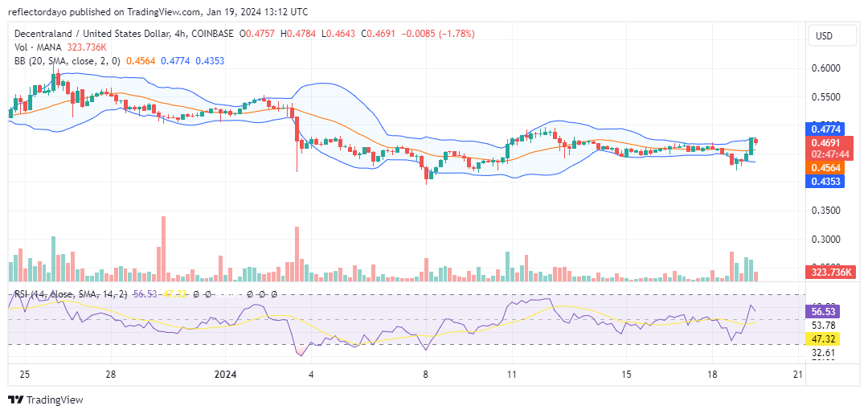868x414 pixels.
Task: Click the blue 0.4774 BB value in legend
Action: pos(175,61)
